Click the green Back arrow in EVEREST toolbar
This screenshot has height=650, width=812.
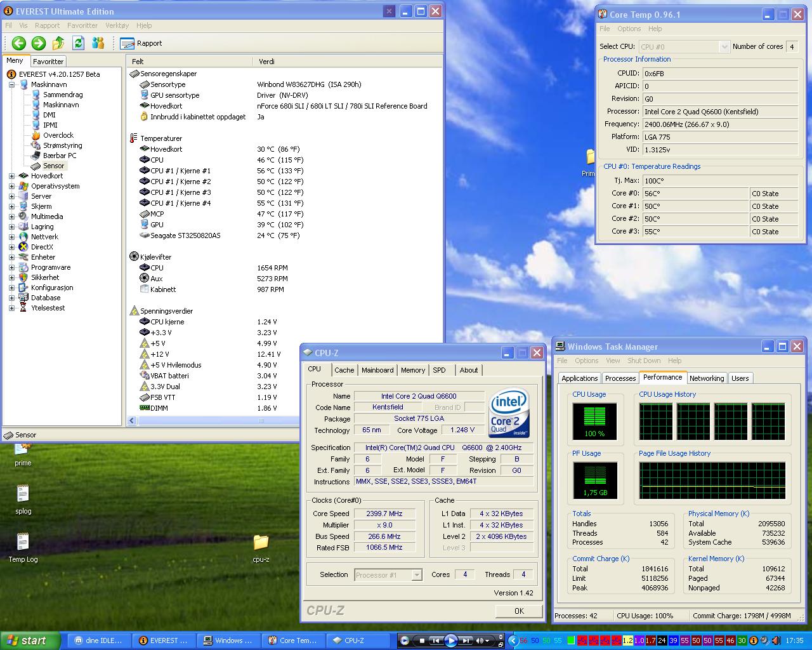(19, 43)
